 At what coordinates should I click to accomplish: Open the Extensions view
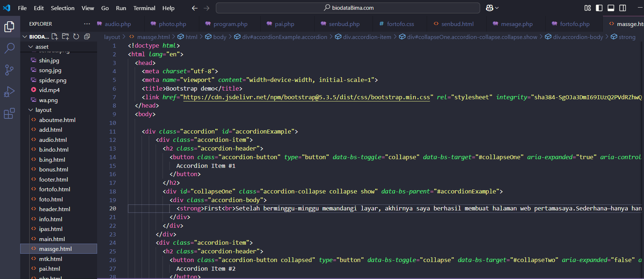[9, 114]
